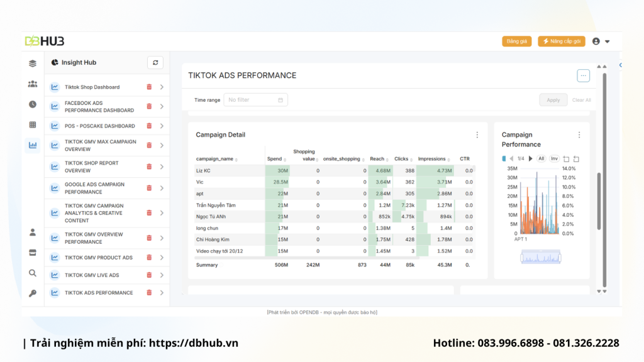Viewport: 644px width, 362px height.
Task: Delete TIKTOK GMV LIVE ADS entry
Action: (149, 275)
